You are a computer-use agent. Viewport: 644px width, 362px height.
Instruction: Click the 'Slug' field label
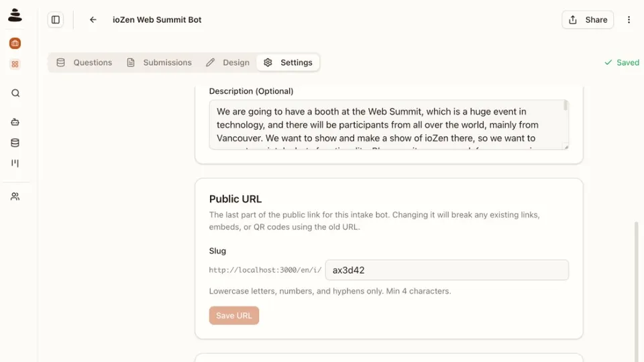coord(217,251)
